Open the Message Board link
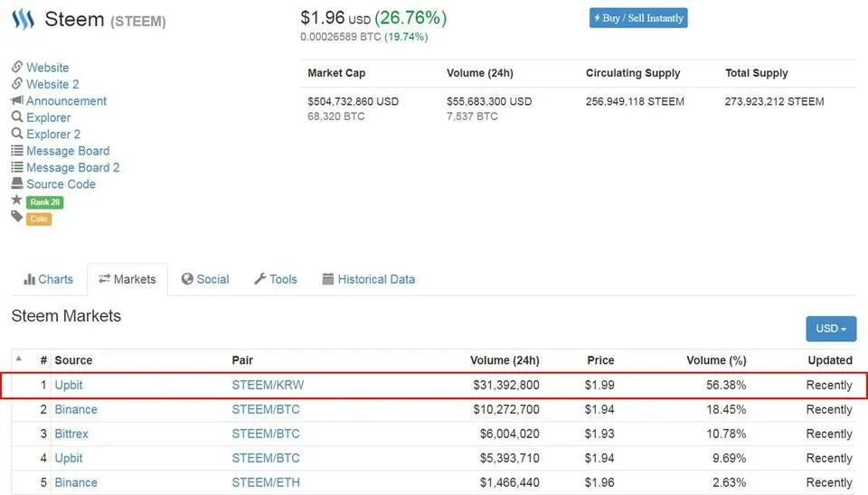Viewport: 868px width, 495px height. pyautogui.click(x=68, y=151)
